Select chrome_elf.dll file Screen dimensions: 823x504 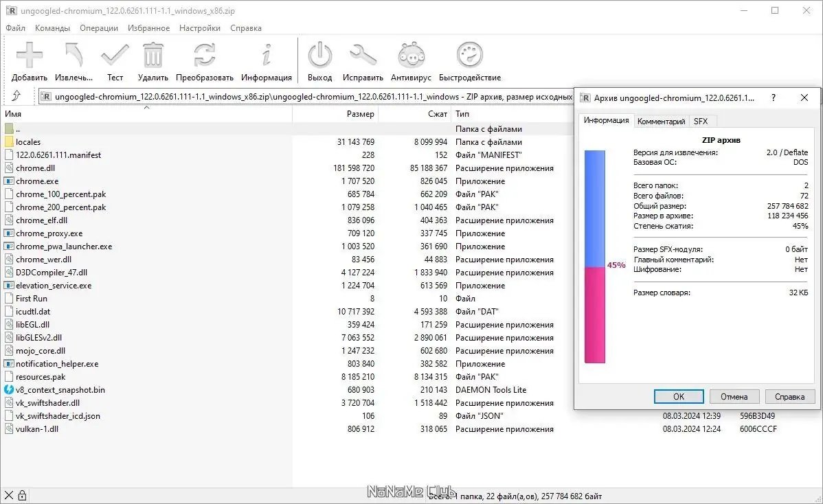point(41,220)
